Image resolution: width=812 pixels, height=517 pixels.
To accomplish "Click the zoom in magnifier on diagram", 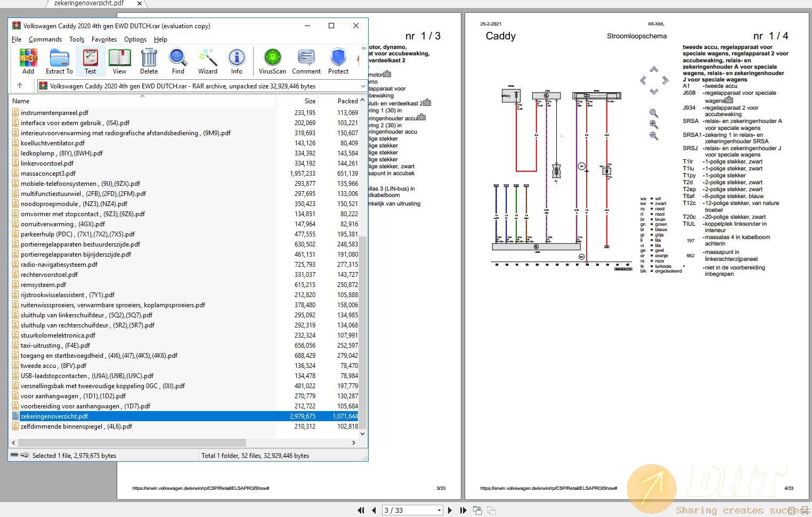I will pos(654,125).
